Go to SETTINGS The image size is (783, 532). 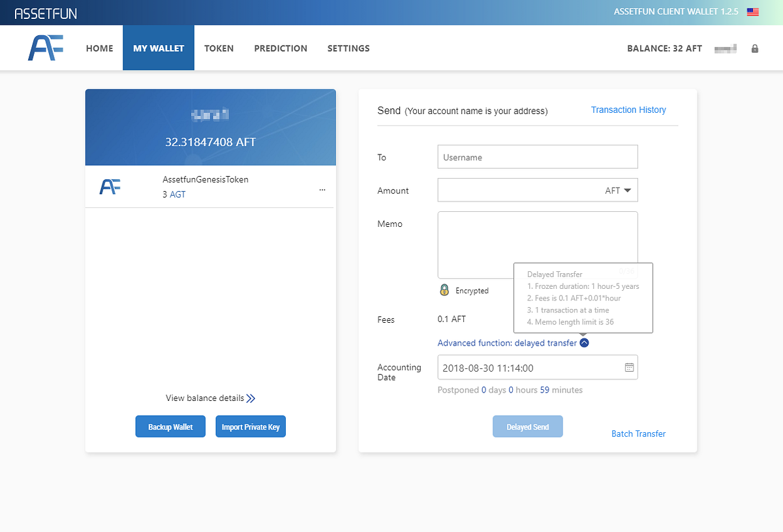click(348, 48)
